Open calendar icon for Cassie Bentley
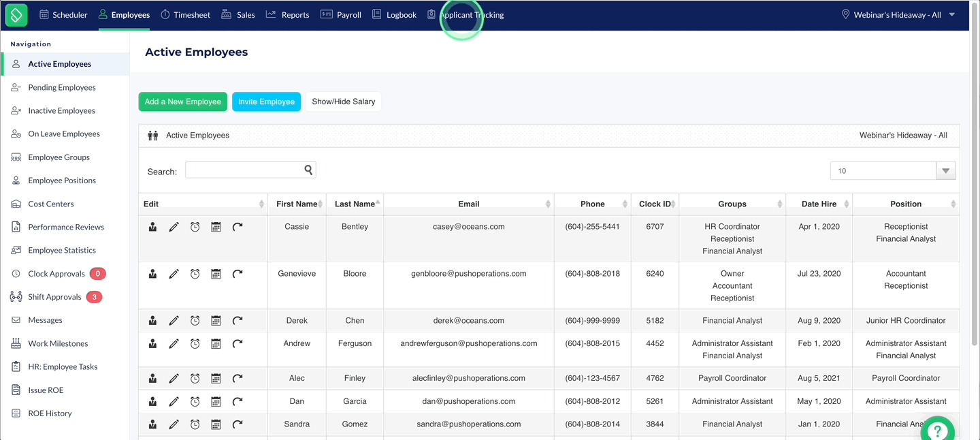 216,227
